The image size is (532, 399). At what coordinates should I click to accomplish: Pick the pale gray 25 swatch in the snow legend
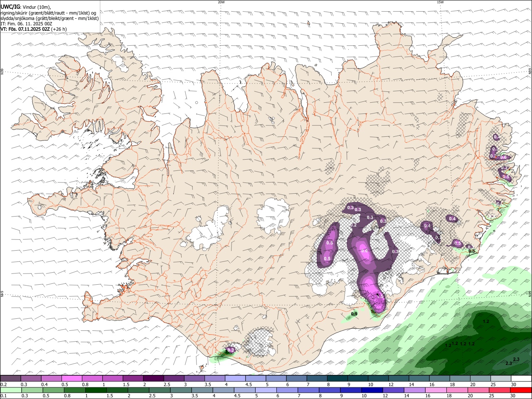(501, 379)
